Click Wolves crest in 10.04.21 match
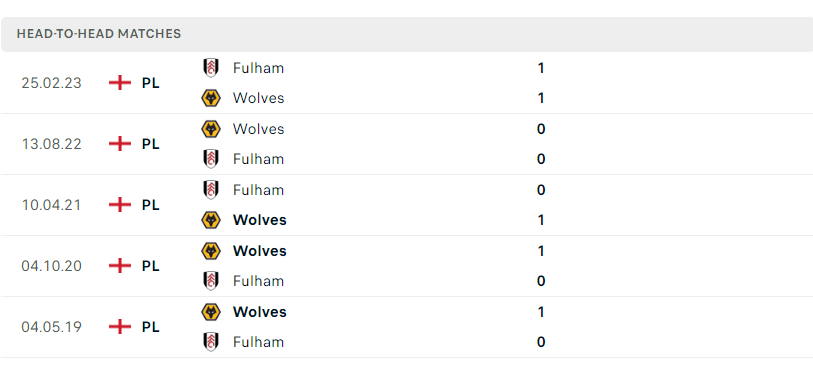The width and height of the screenshot is (813, 374). pos(211,220)
